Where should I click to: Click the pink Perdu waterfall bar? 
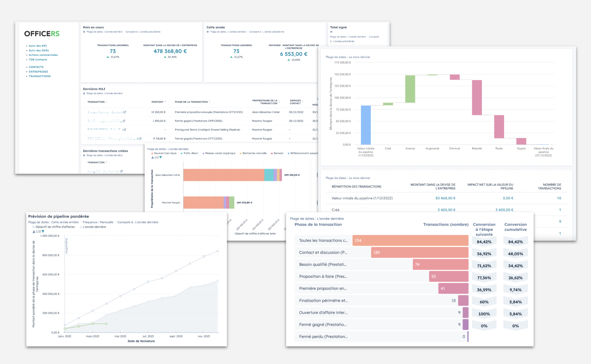(499, 127)
